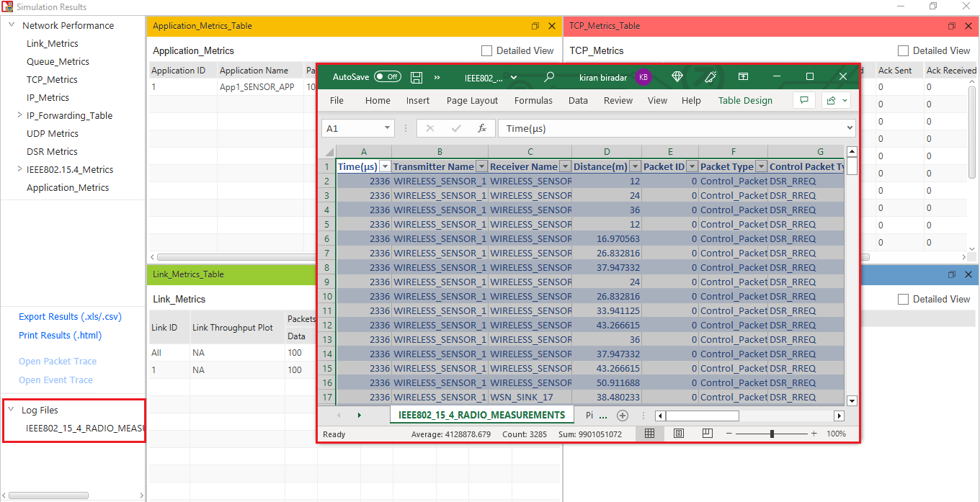
Task: Expand the IEEE802.15.4_Metrics node
Action: pyautogui.click(x=19, y=169)
